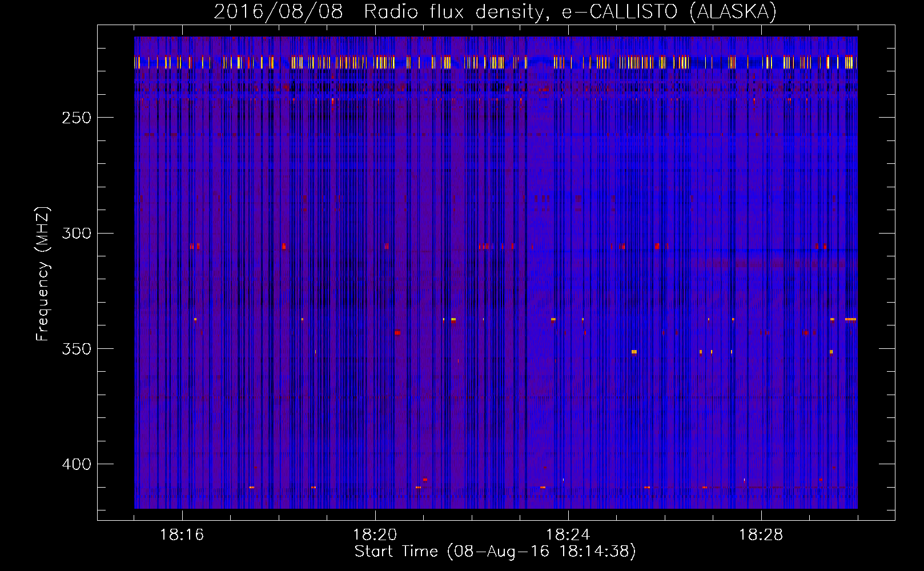Click the Radio flux density plot title
The image size is (924, 571).
tap(455, 11)
